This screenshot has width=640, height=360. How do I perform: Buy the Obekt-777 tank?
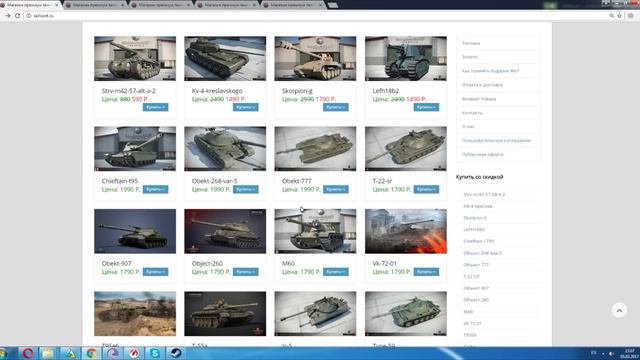click(336, 189)
